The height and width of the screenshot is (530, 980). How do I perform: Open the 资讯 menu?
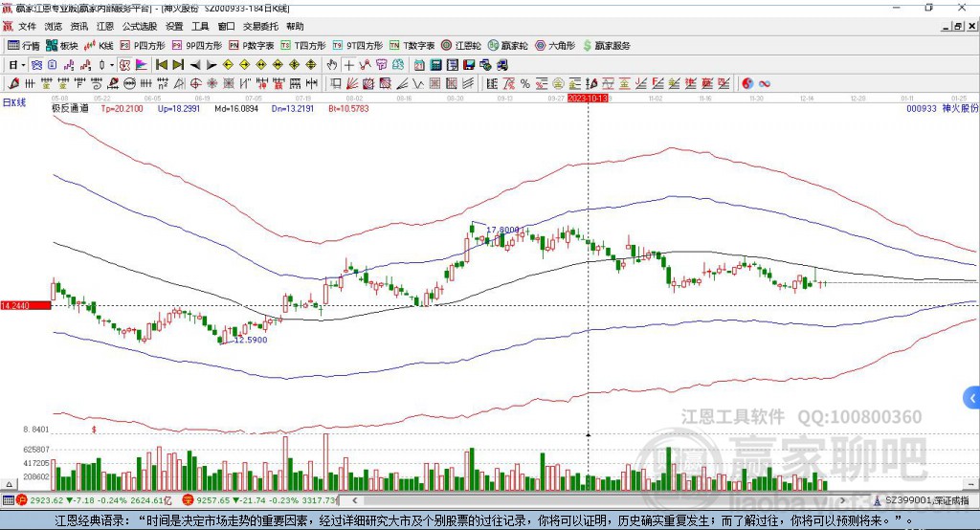pyautogui.click(x=79, y=26)
